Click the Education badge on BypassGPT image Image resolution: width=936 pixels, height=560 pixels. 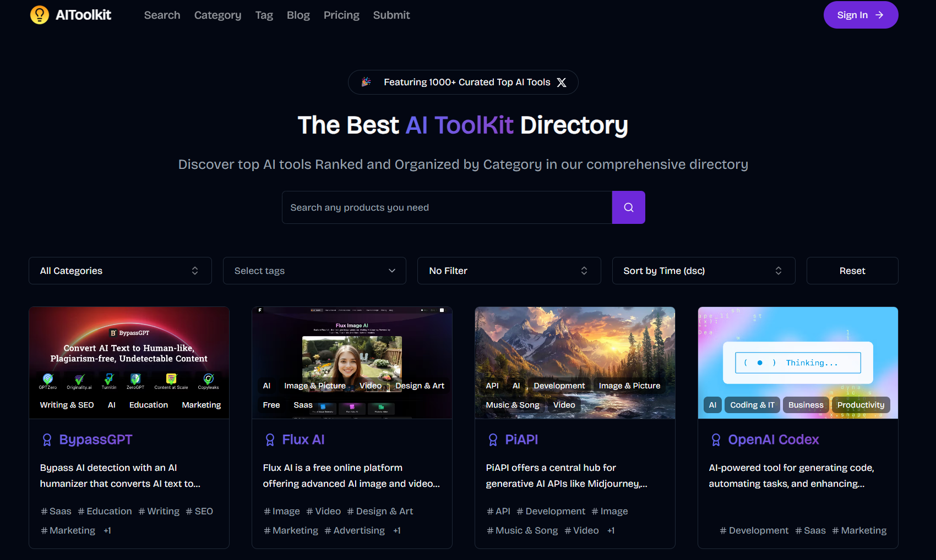[149, 405]
